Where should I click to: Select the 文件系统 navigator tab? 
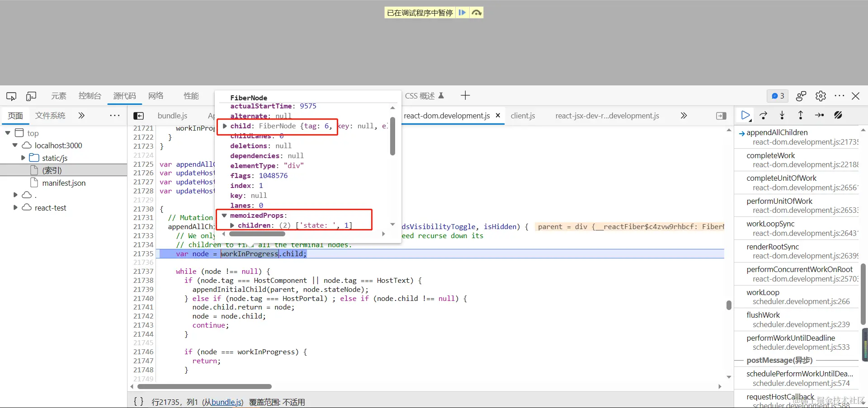point(50,116)
